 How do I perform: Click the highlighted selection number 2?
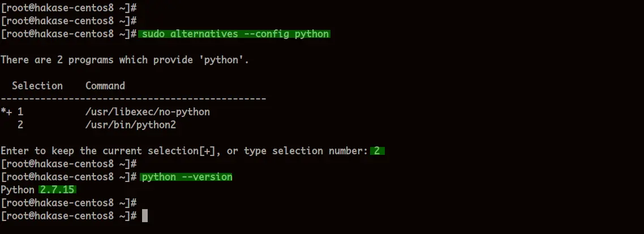(x=377, y=151)
